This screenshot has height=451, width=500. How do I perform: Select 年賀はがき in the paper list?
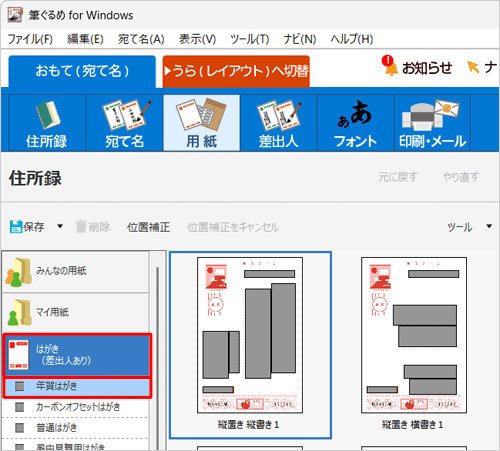click(x=77, y=386)
